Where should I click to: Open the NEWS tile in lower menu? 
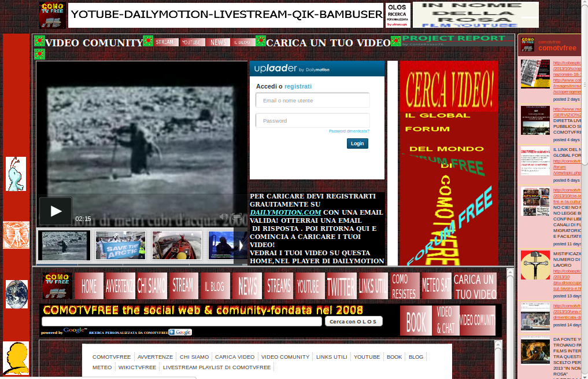coord(247,286)
